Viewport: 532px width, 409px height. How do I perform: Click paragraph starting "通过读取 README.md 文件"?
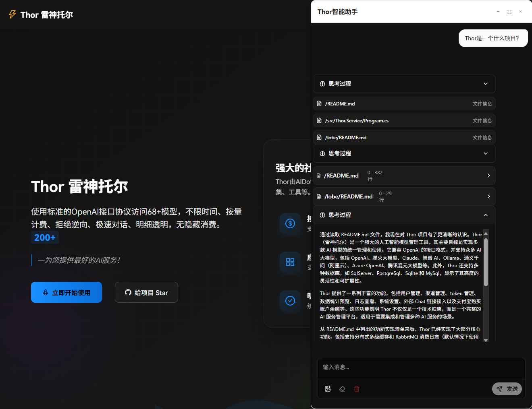pyautogui.click(x=401, y=258)
